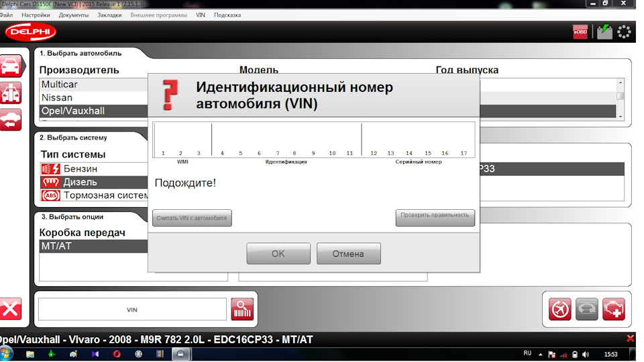Click the vehicle history back-arrow sidebar icon
644x362 pixels.
pos(11,120)
